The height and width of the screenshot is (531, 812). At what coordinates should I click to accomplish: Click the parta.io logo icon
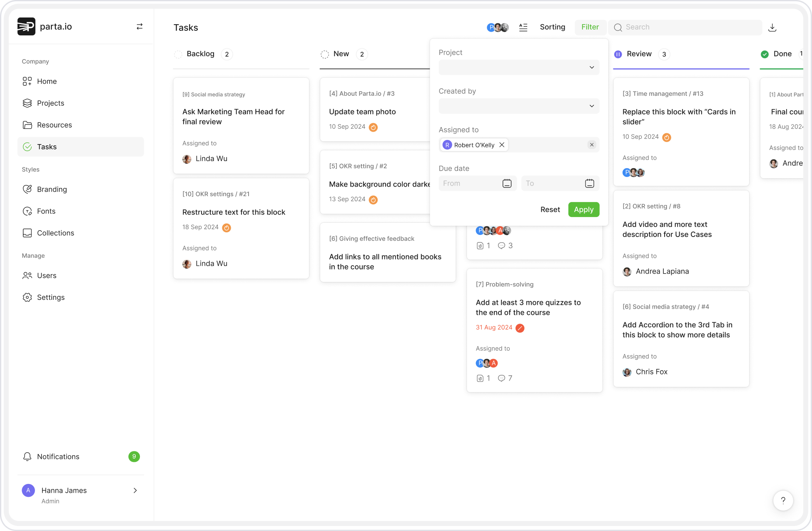26,27
